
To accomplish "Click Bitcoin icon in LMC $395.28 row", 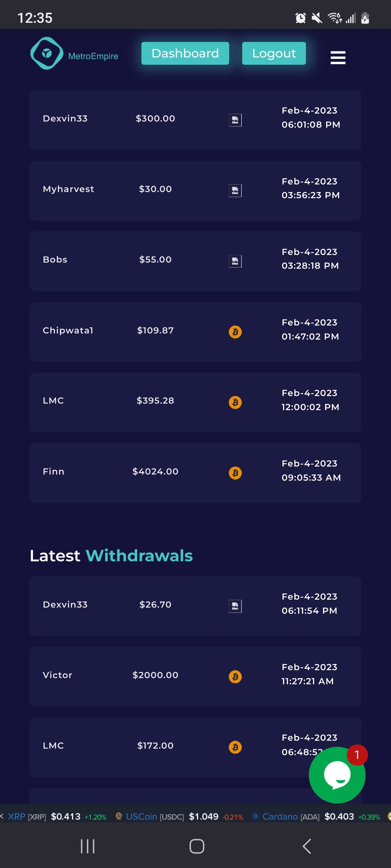I will pos(235,402).
